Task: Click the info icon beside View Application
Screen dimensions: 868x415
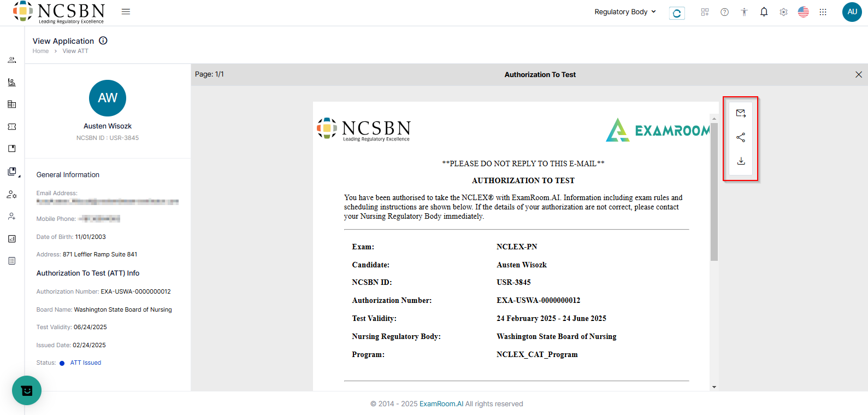Action: 103,40
